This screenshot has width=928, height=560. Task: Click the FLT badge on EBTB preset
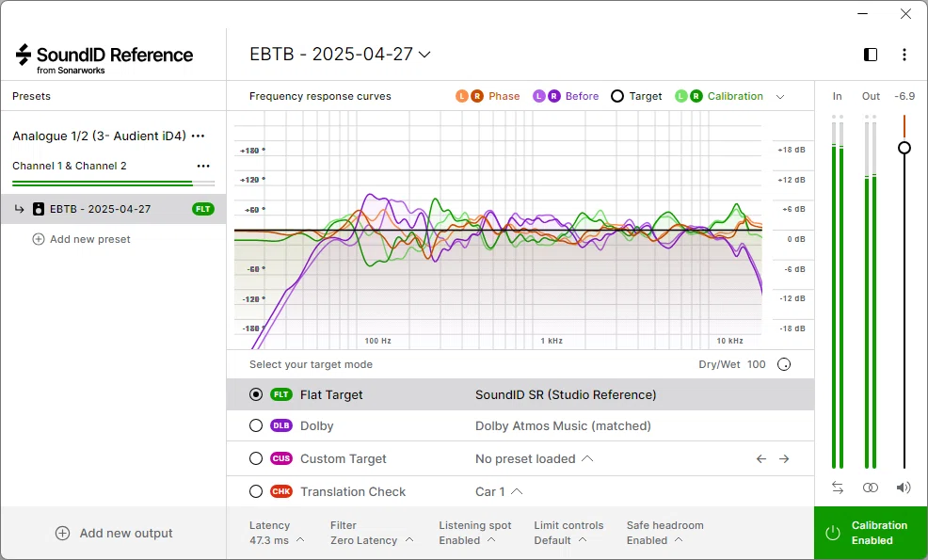click(202, 209)
